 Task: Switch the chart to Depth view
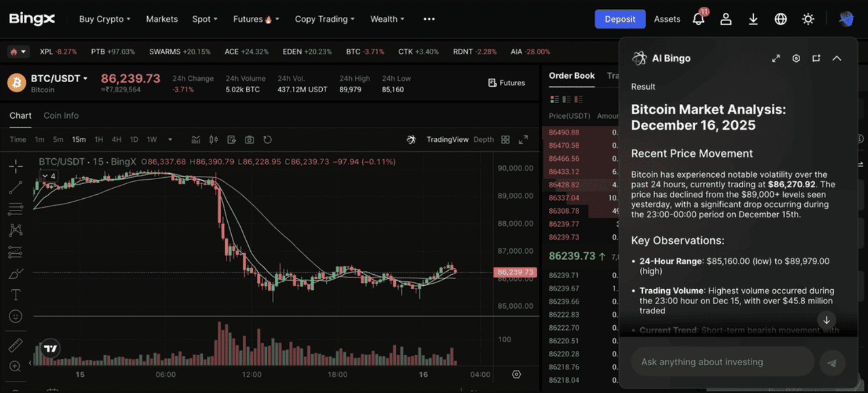coord(484,140)
